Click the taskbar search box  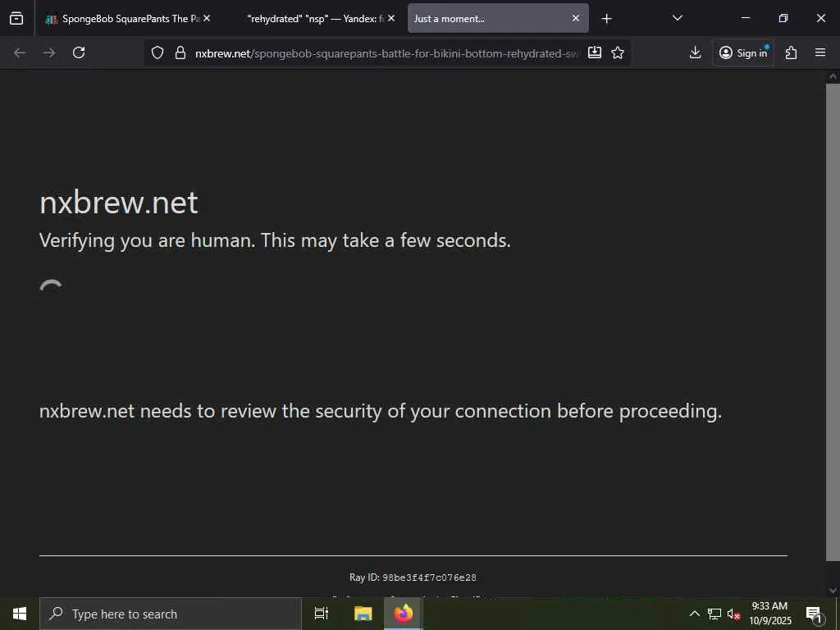[171, 614]
